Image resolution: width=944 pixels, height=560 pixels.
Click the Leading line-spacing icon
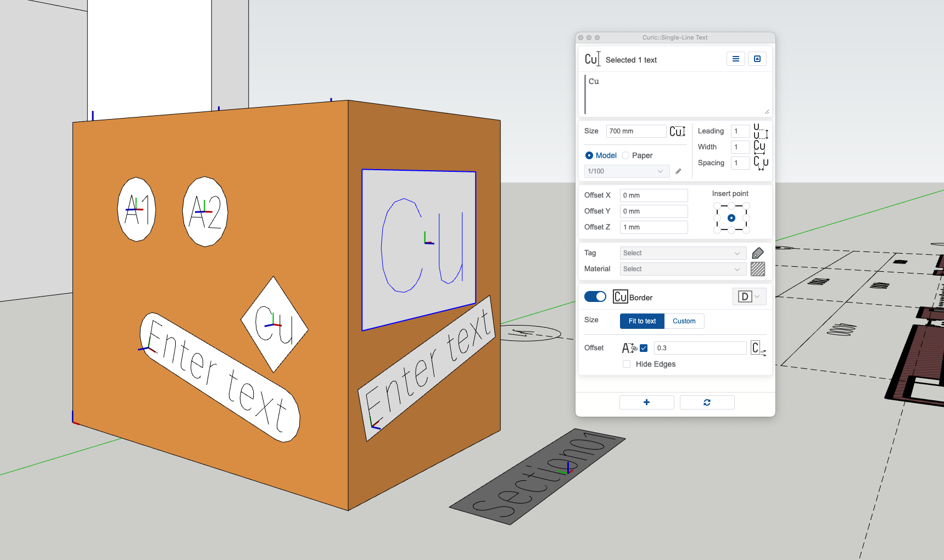(x=760, y=131)
